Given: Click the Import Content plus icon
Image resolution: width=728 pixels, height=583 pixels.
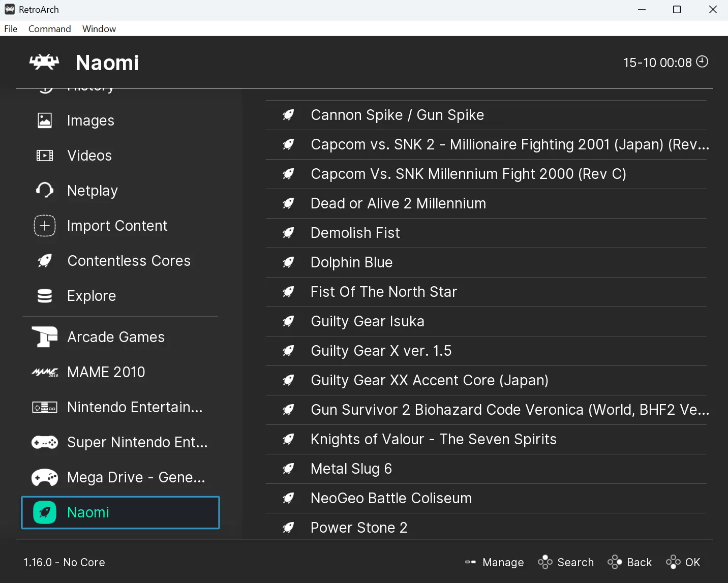Looking at the screenshot, I should [45, 226].
